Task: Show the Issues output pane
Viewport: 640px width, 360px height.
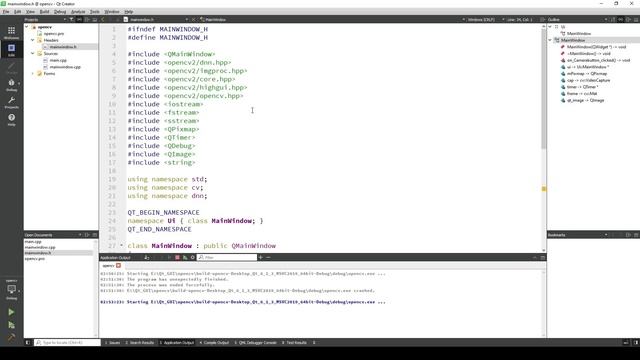Action: pos(113,342)
